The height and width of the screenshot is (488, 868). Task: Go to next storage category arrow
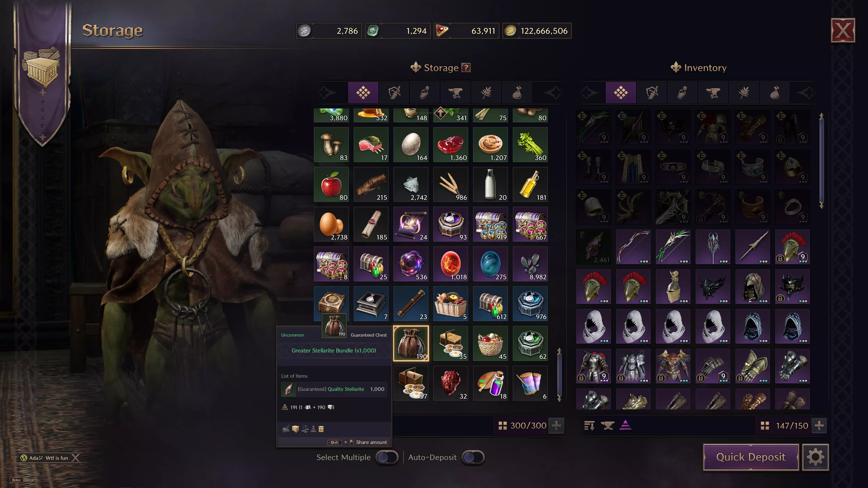553,93
